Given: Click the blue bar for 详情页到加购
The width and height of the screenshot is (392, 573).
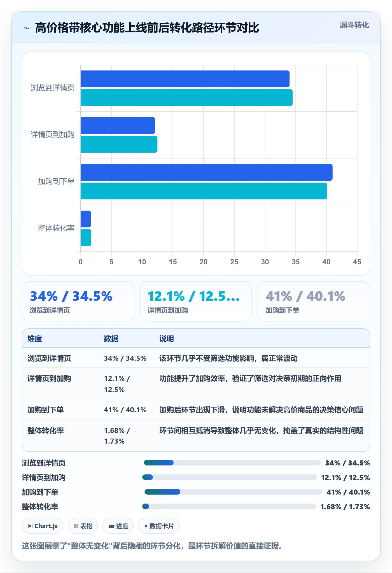Looking at the screenshot, I should 118,125.
